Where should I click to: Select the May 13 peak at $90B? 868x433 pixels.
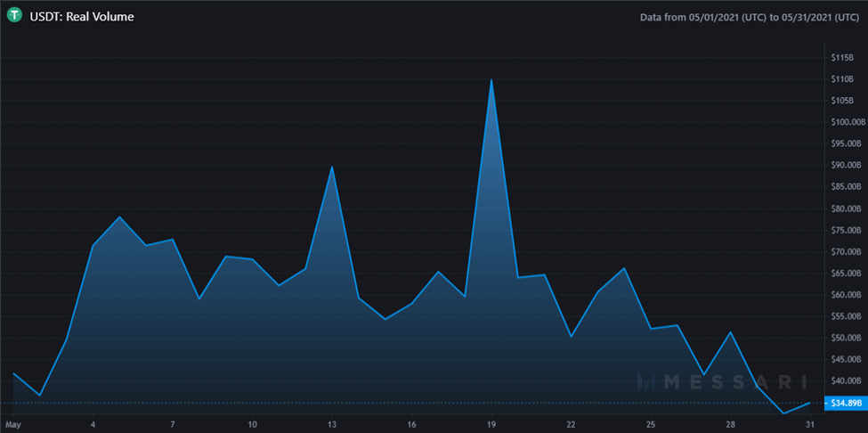click(x=331, y=166)
